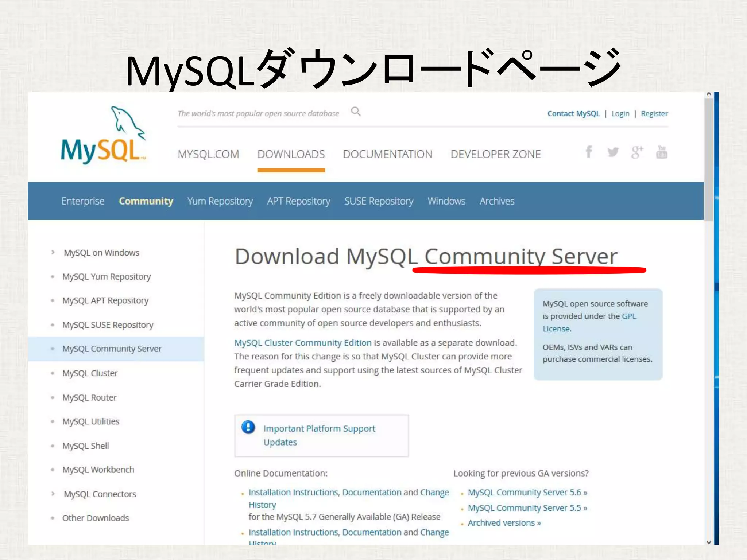Click the site tagline search field
Image resolution: width=747 pixels, height=560 pixels.
[x=258, y=113]
